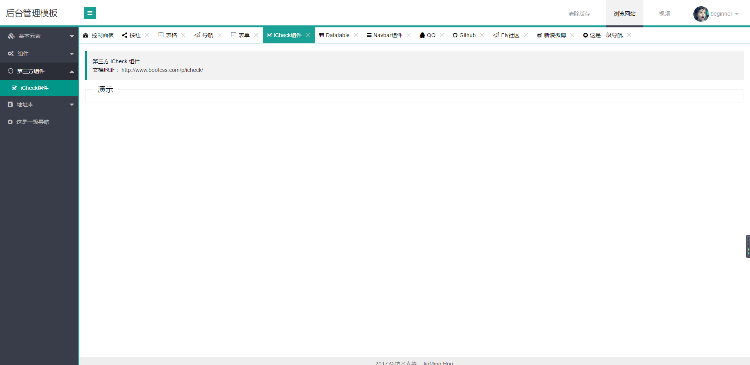Screen dimensions: 750x365
Task: Switch to the Navbar组件 tab
Action: [388, 35]
